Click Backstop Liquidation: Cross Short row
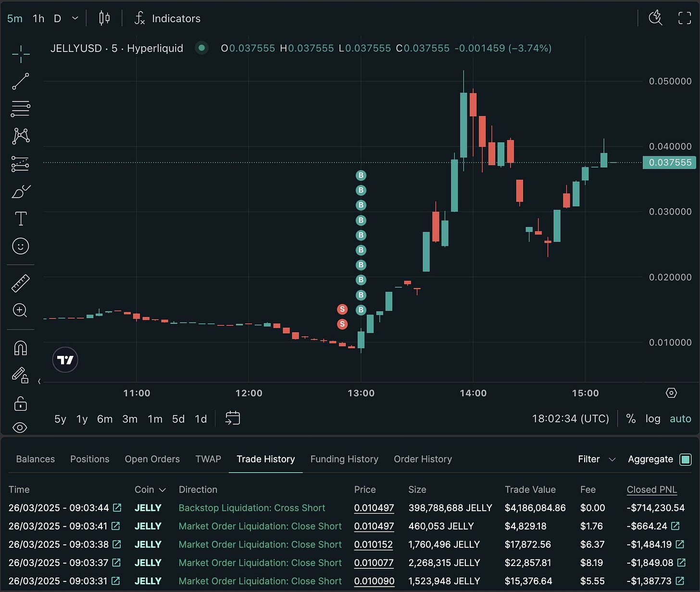700x592 pixels. point(350,507)
